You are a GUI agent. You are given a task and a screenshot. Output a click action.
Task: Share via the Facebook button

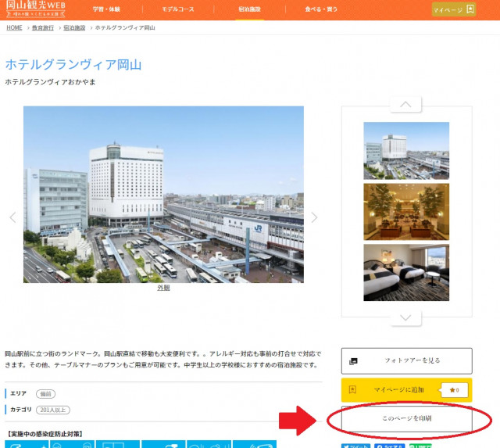click(x=389, y=446)
